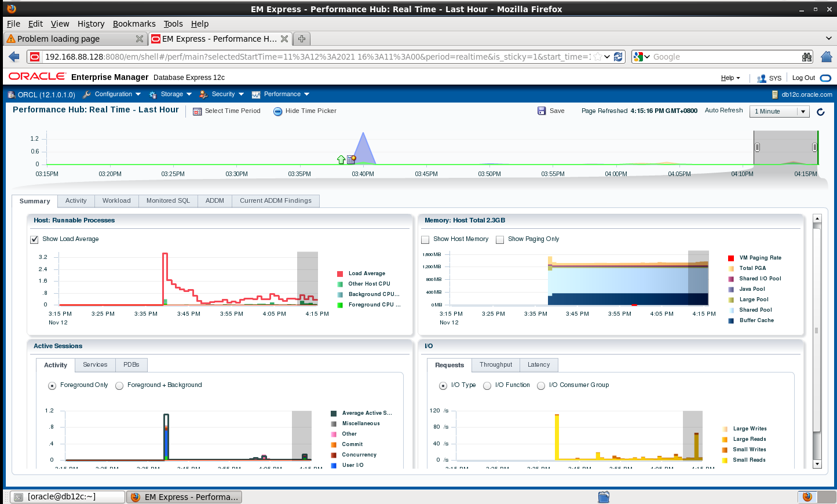
Task: Click the Security user-key icon
Action: point(203,94)
